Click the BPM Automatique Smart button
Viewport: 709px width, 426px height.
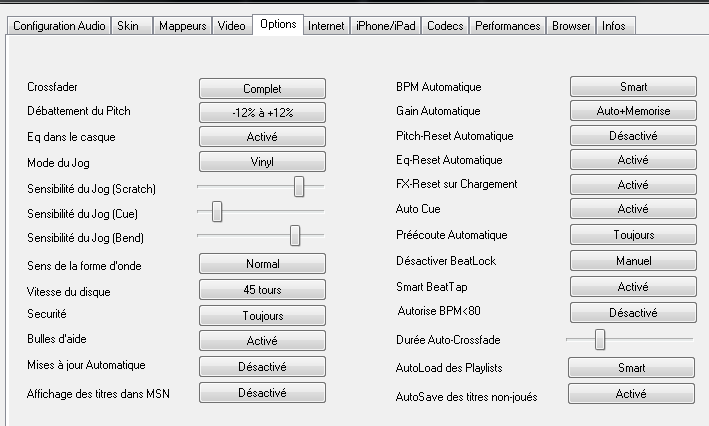(x=632, y=87)
